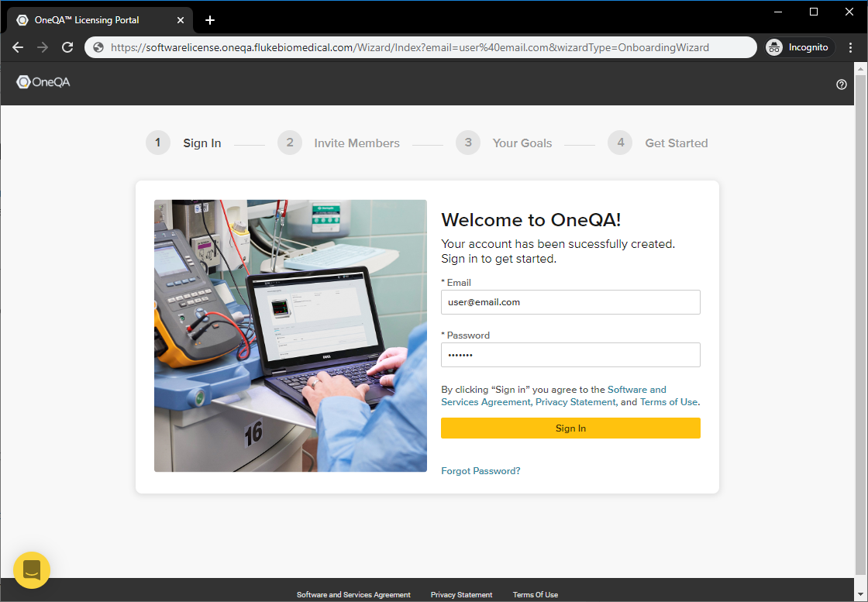Click the page vertical scrollbar

[860, 324]
